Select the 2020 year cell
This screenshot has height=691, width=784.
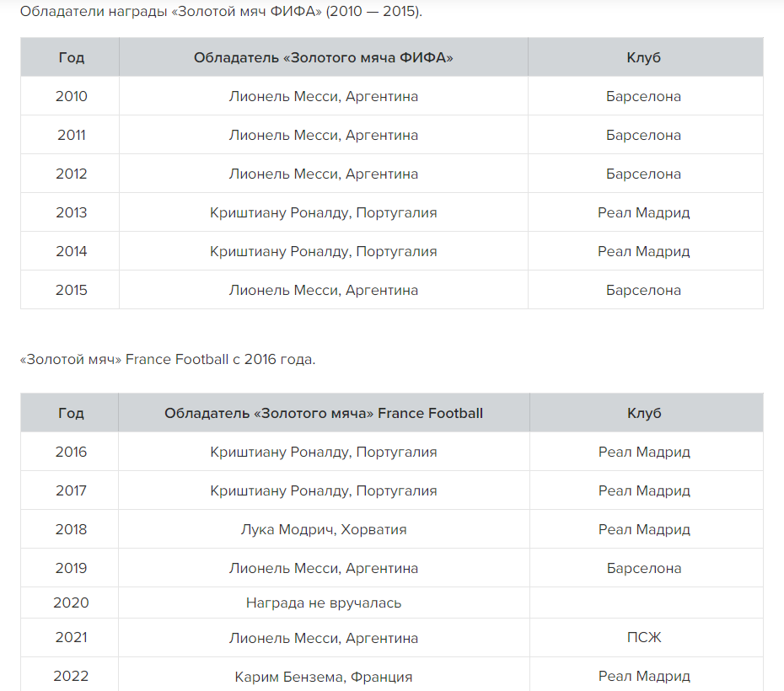(71, 603)
